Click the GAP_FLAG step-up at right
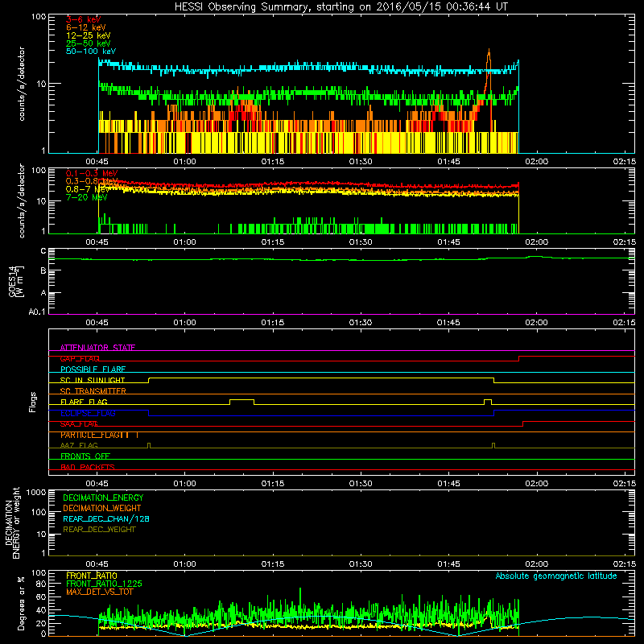644x644 pixels. point(519,358)
